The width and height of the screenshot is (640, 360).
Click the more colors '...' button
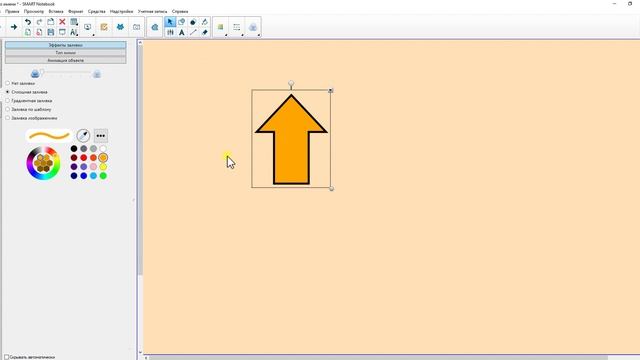pyautogui.click(x=101, y=136)
